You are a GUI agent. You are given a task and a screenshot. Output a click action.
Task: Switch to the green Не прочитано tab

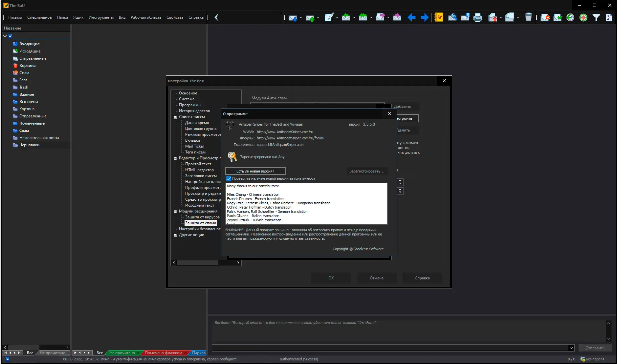(x=122, y=353)
